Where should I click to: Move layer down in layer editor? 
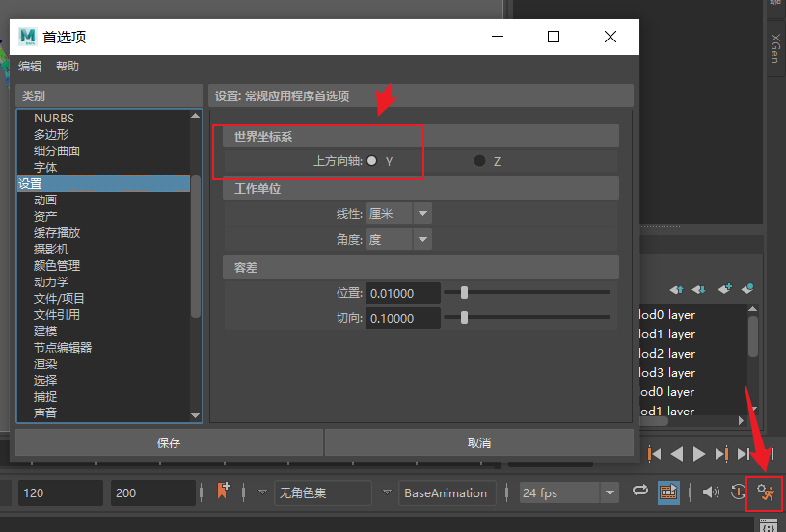(699, 289)
